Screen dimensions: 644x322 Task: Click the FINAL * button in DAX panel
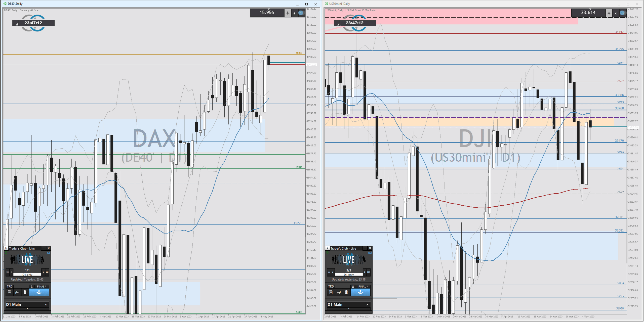[x=42, y=287]
